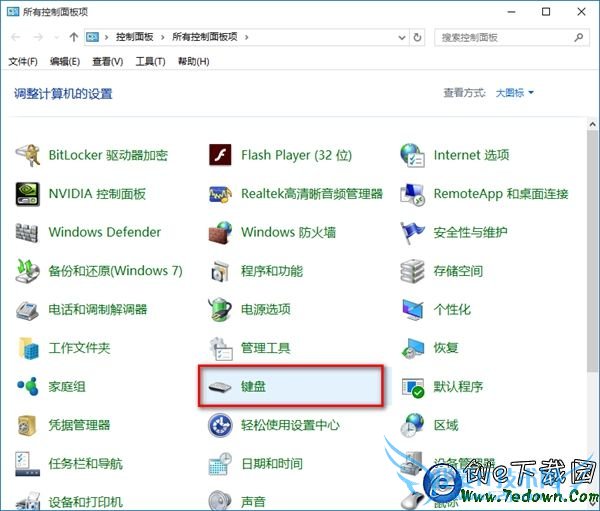Click the BitLocker 驱动器加密 text link
Viewport: 600px width, 511px height.
[x=108, y=155]
